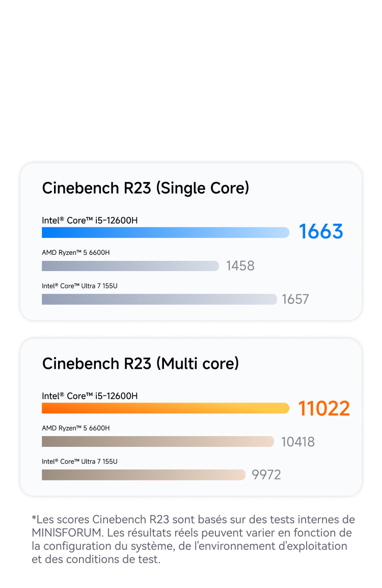Click AMD Ryzen 5 6600H label in Multi core card

[75, 428]
